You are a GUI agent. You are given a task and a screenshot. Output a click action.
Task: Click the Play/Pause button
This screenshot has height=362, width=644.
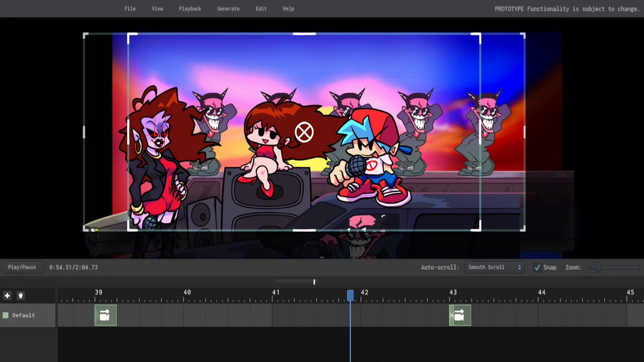pyautogui.click(x=22, y=267)
